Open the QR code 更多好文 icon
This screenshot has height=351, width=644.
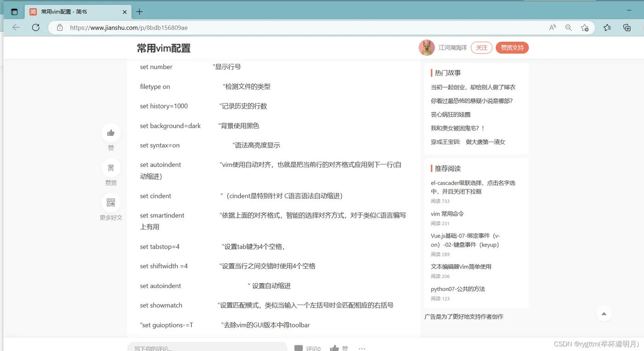(x=111, y=203)
